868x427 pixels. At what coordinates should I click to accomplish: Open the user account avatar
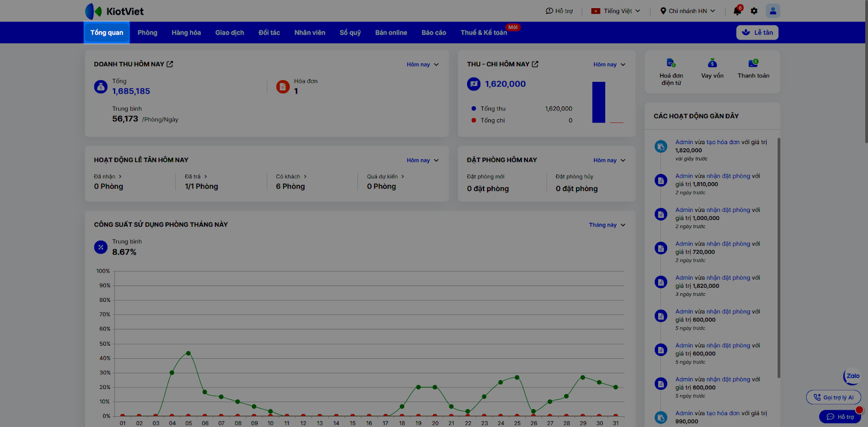pyautogui.click(x=773, y=11)
